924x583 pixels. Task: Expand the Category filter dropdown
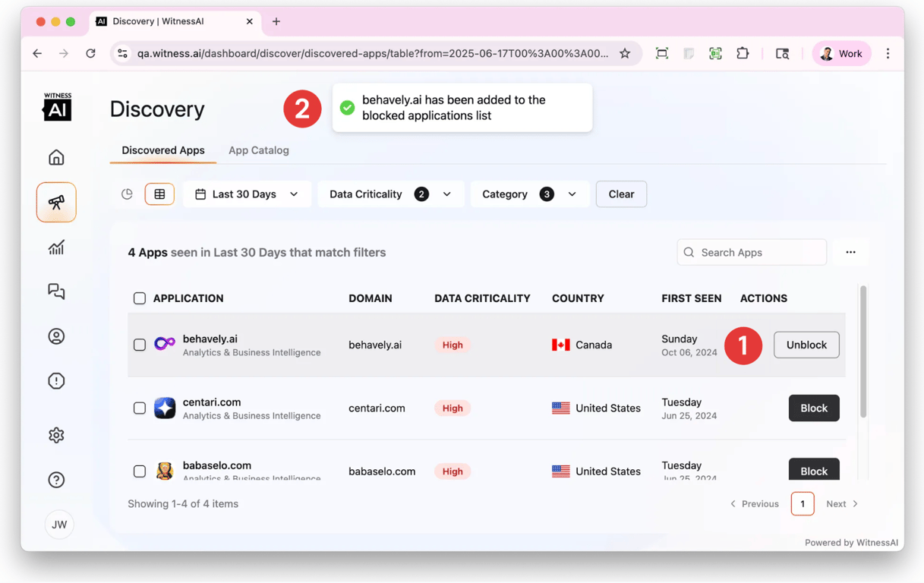click(530, 194)
